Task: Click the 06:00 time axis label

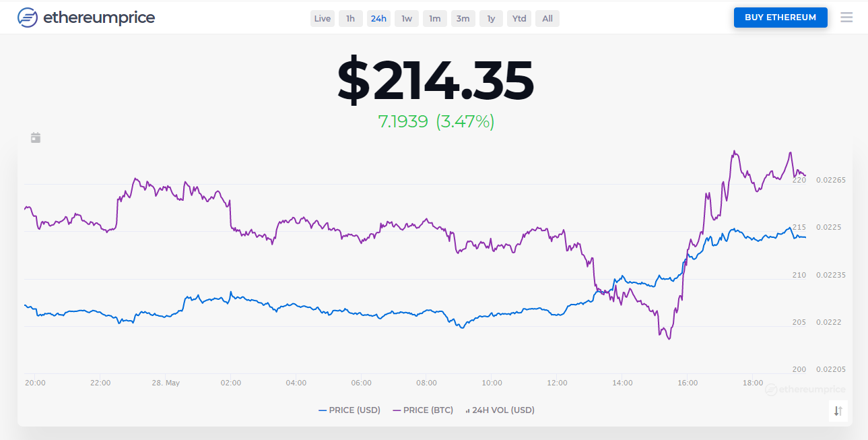Action: tap(362, 383)
